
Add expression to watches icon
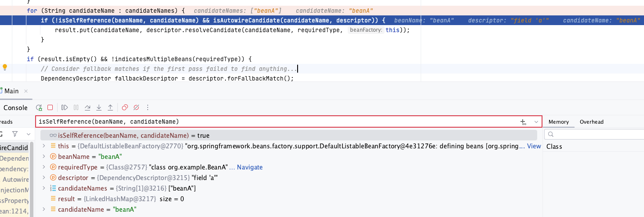point(523,121)
